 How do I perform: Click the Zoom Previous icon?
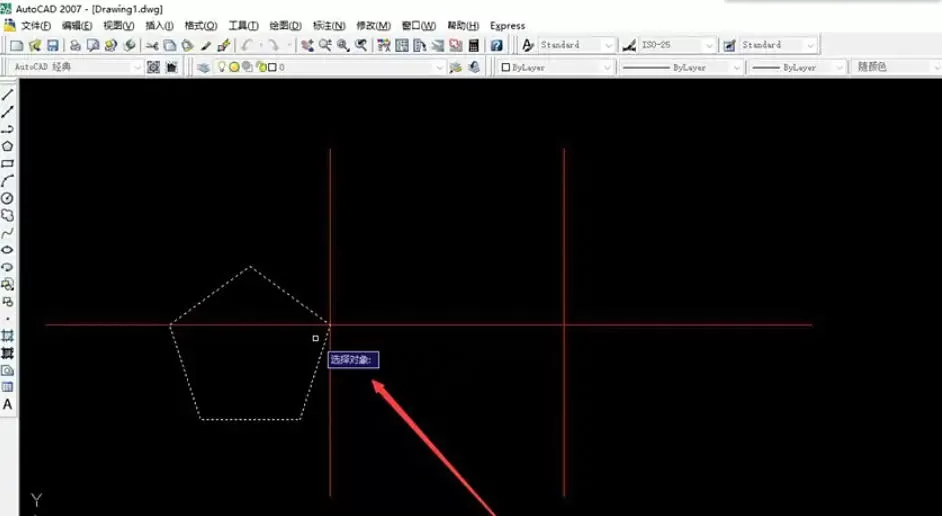click(x=361, y=45)
